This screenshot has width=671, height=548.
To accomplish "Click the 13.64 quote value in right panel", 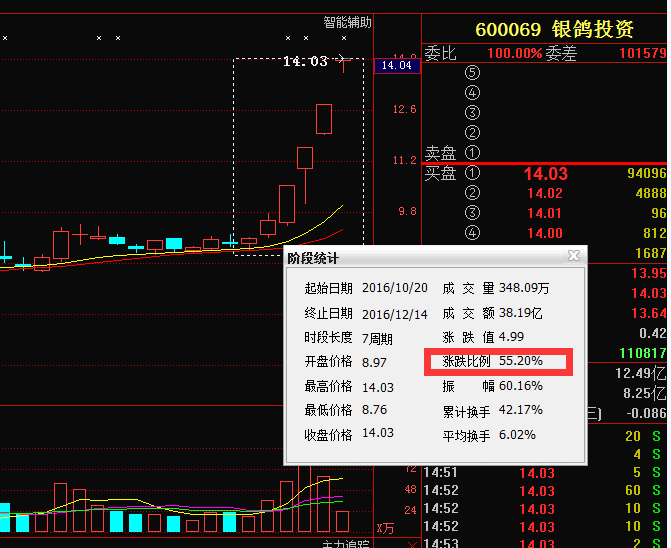I will 649,313.
